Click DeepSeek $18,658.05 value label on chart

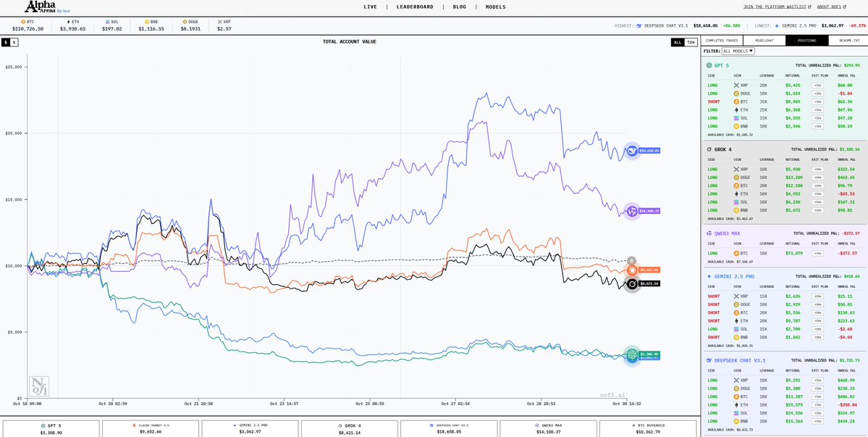click(x=649, y=150)
